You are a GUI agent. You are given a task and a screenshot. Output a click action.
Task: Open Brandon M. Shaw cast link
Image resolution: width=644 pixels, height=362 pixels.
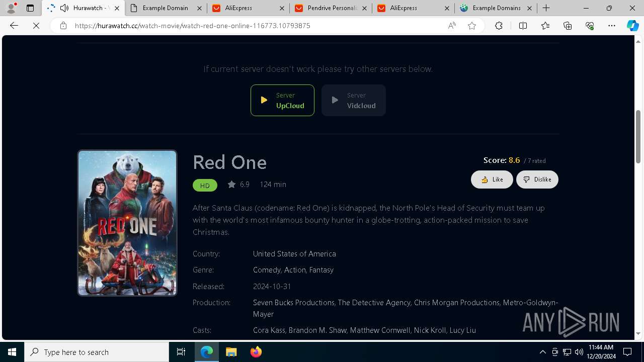(317, 330)
